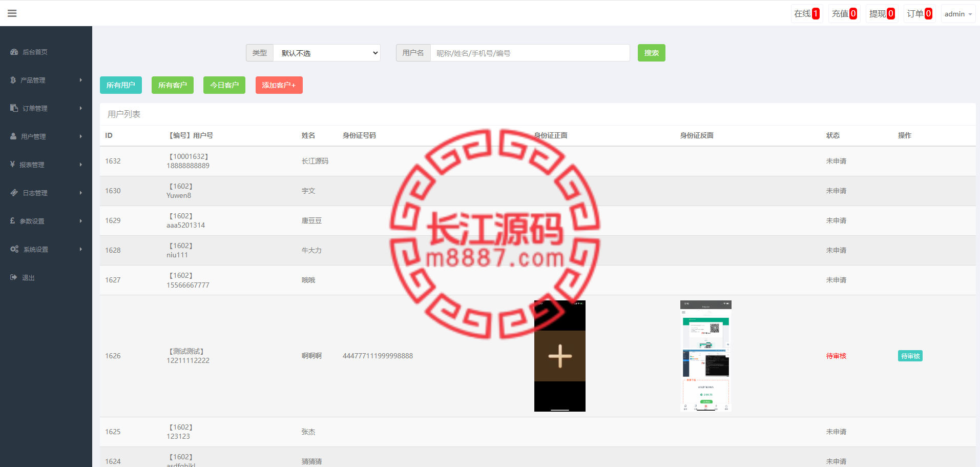Click 添加客户+ button
980x467 pixels.
[279, 85]
